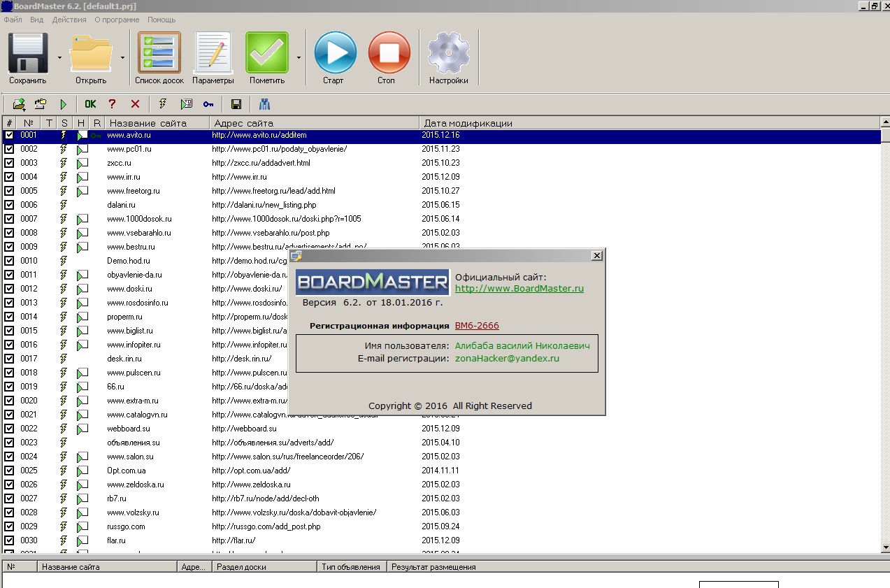
Task: Toggle the checkbox for row 0017
Action: (x=9, y=359)
